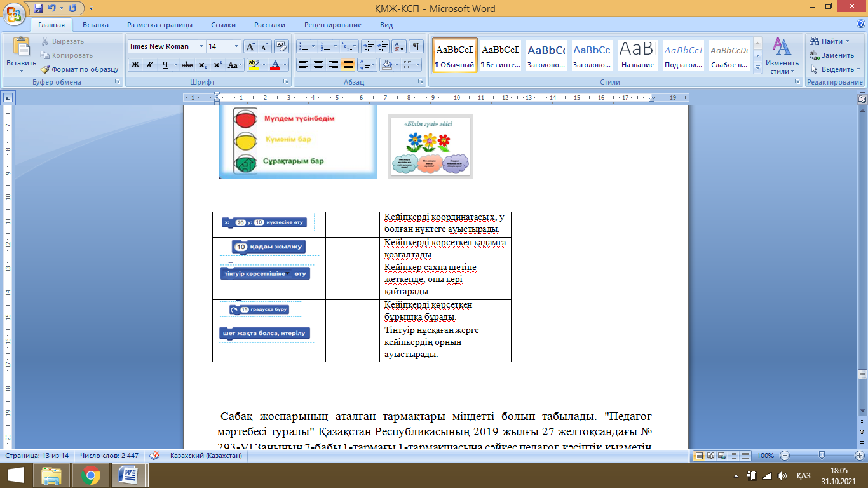Decrease font size with the shrink font icon

tap(264, 46)
